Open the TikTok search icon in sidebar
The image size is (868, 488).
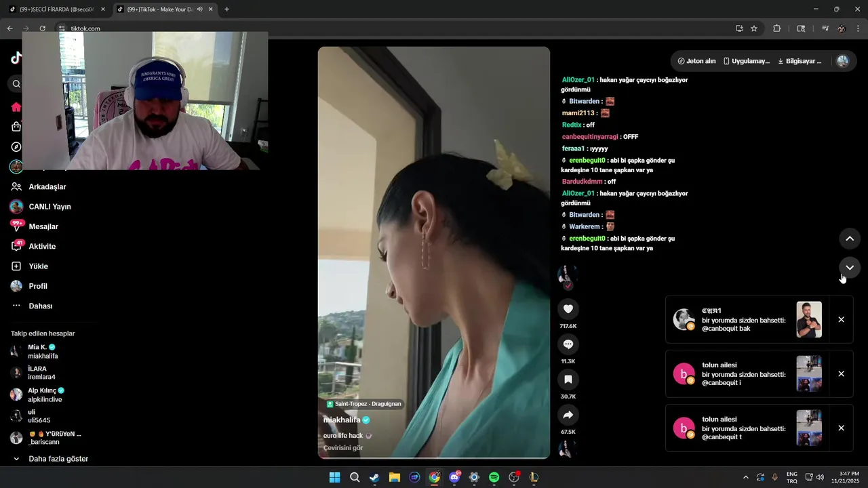pos(16,84)
